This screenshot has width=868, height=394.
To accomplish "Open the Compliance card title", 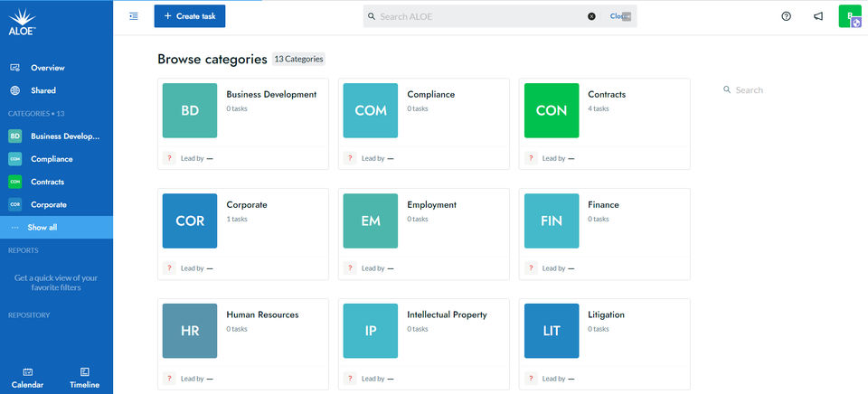I will click(430, 95).
